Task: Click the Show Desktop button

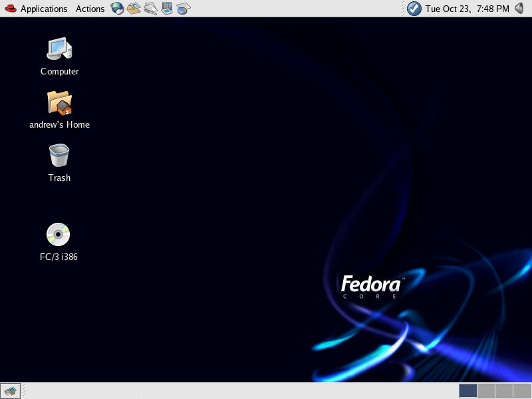Action: (10, 391)
